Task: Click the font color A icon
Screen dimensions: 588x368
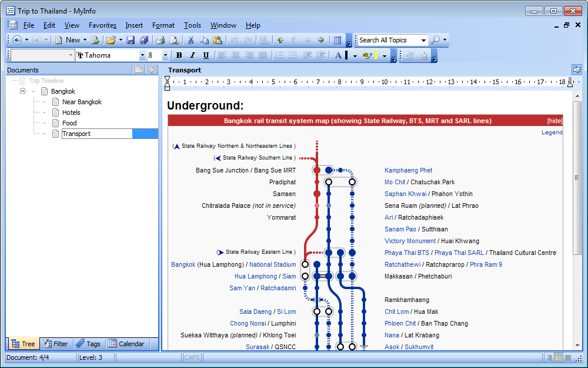Action: point(338,55)
